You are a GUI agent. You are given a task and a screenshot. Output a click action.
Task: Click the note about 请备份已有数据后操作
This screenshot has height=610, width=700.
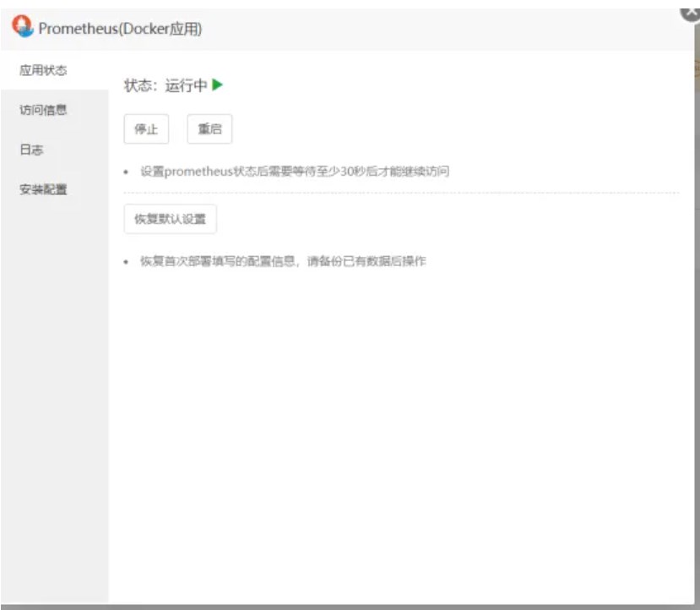283,261
